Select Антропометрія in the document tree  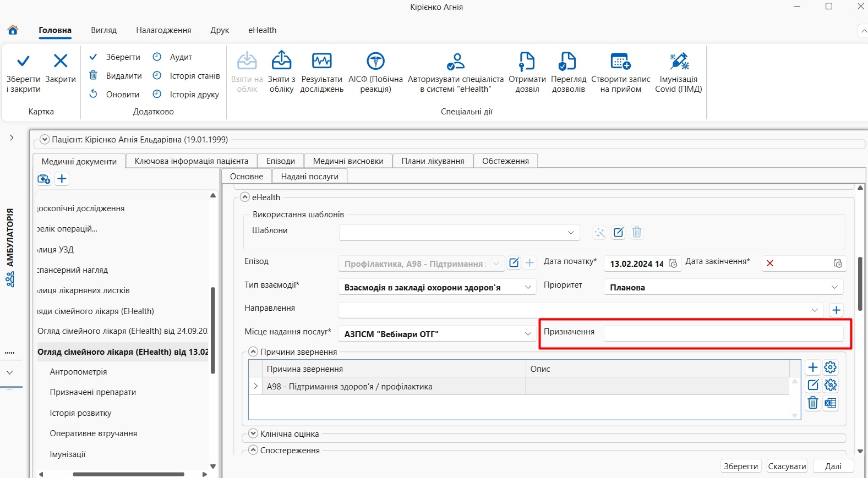tap(78, 372)
